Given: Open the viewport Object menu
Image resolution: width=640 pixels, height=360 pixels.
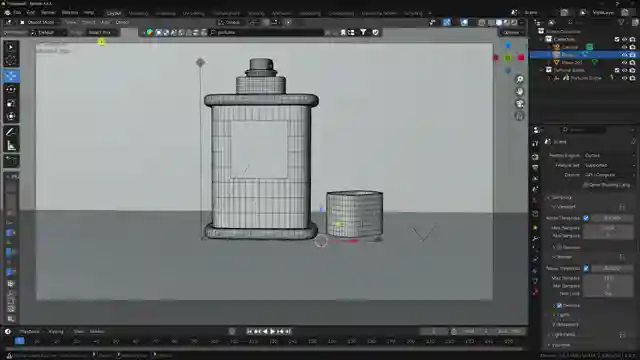Looking at the screenshot, I should coord(122,22).
